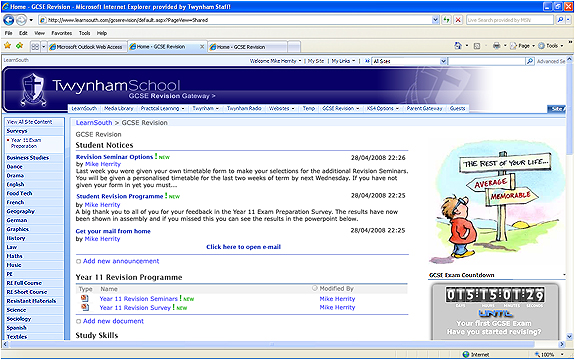The image size is (575, 360).
Task: Open the Favorites Center star icon
Action: [7, 45]
